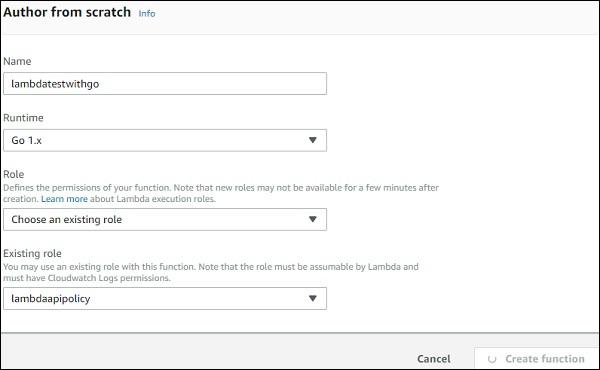
Task: Open the lambdaapipolicy role dropdown
Action: click(165, 298)
